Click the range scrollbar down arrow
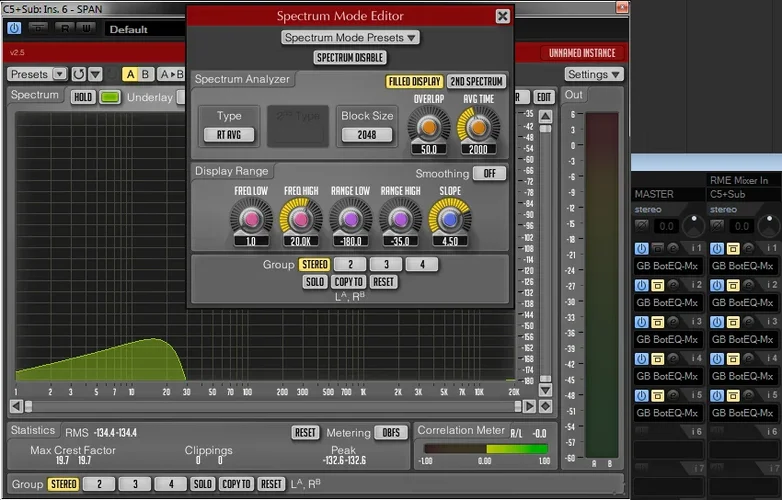This screenshot has height=500, width=782. point(546,390)
